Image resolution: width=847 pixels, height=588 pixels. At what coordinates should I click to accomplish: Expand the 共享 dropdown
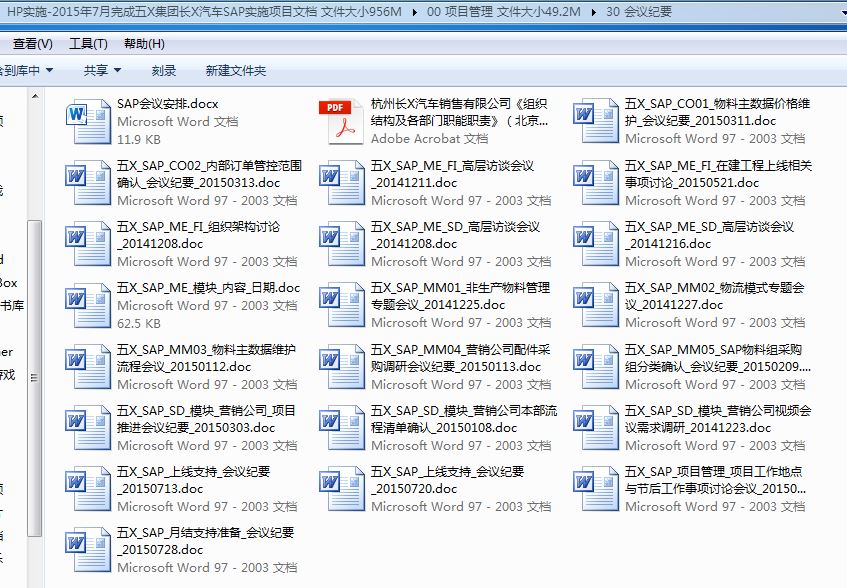[102, 70]
